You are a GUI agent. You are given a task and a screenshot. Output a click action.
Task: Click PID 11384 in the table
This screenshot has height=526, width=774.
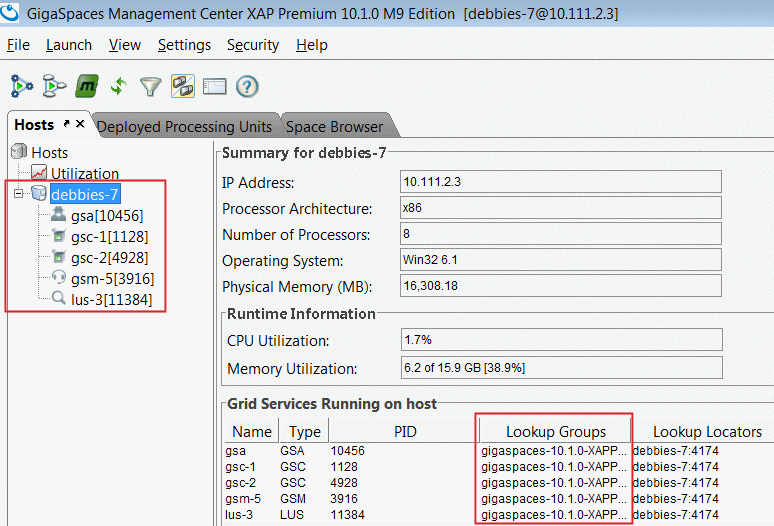pos(348,515)
